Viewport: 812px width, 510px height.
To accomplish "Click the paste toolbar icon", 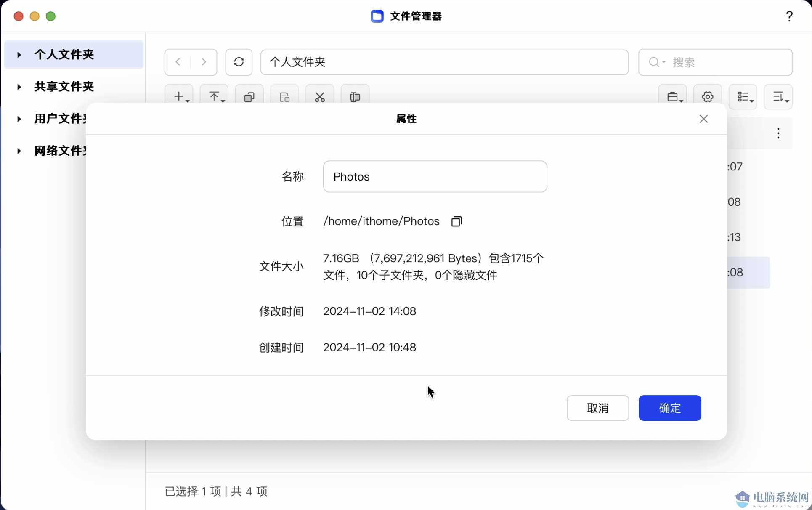I will click(x=285, y=97).
